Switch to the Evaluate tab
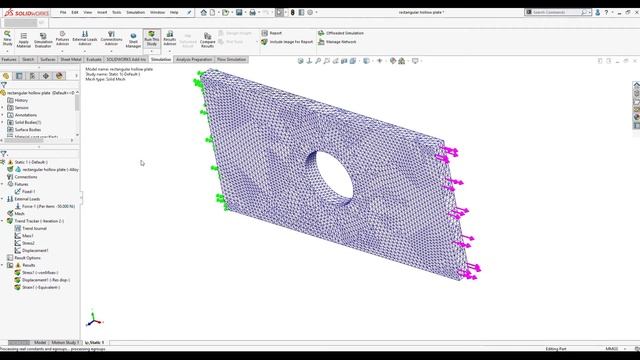The width and height of the screenshot is (640, 360). [x=94, y=60]
